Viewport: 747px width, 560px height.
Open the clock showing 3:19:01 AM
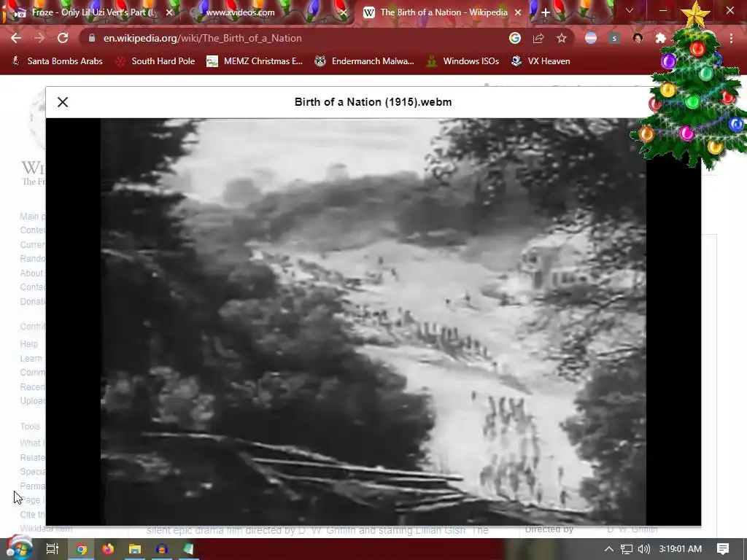pyautogui.click(x=681, y=549)
